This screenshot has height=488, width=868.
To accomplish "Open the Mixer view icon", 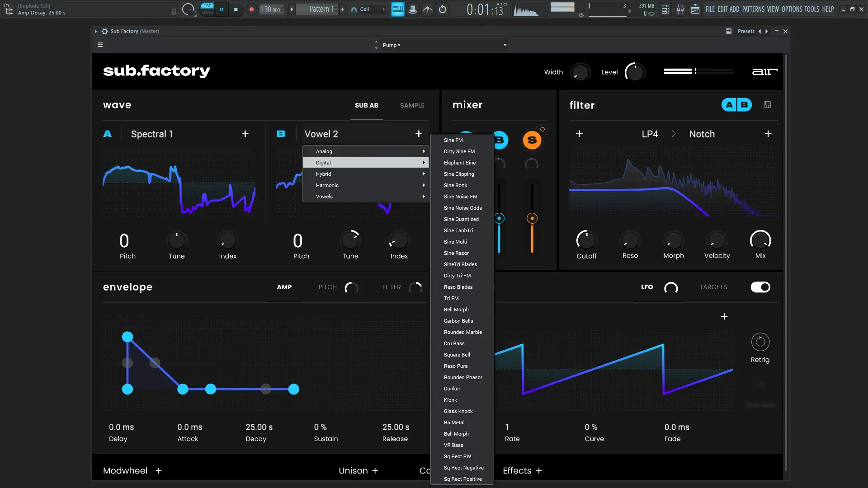I will pyautogui.click(x=680, y=9).
